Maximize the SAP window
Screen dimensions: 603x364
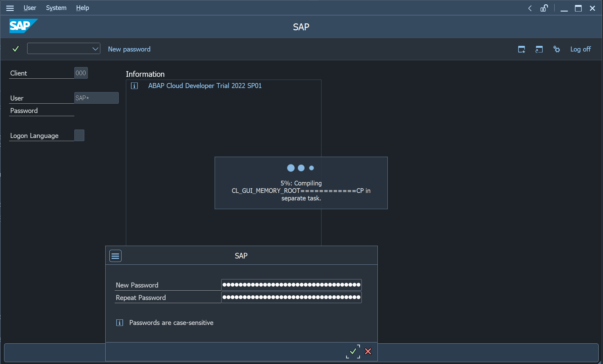coord(578,8)
